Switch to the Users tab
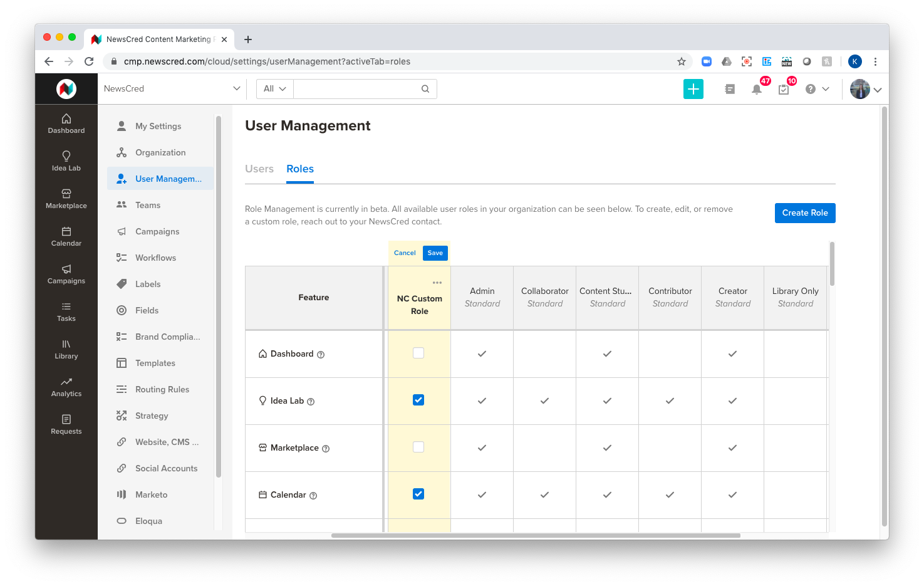The height and width of the screenshot is (586, 924). click(x=259, y=169)
